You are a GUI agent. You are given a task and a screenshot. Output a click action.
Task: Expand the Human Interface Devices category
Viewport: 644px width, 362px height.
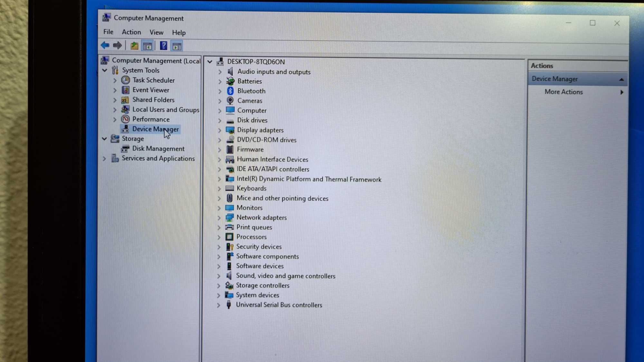[x=219, y=159]
